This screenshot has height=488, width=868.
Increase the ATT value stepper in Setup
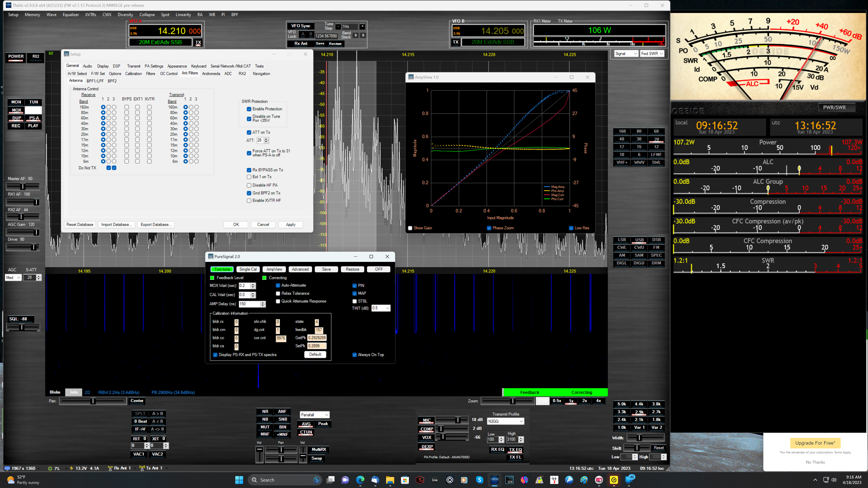[266, 139]
